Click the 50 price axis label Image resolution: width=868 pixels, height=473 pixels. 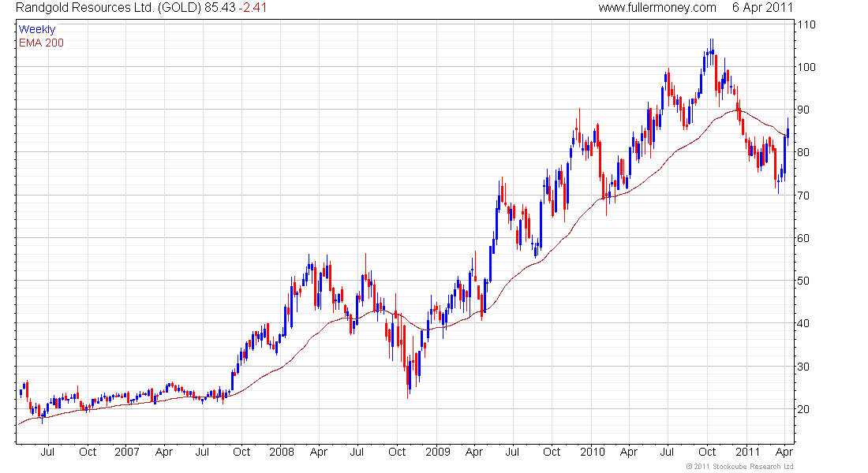pyautogui.click(x=803, y=281)
